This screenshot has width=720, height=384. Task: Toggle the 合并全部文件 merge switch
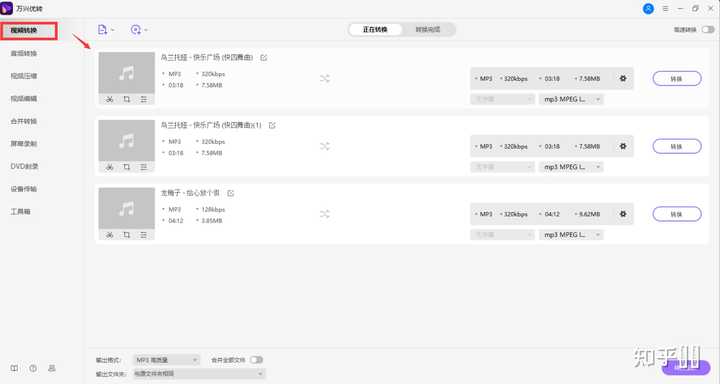click(257, 360)
